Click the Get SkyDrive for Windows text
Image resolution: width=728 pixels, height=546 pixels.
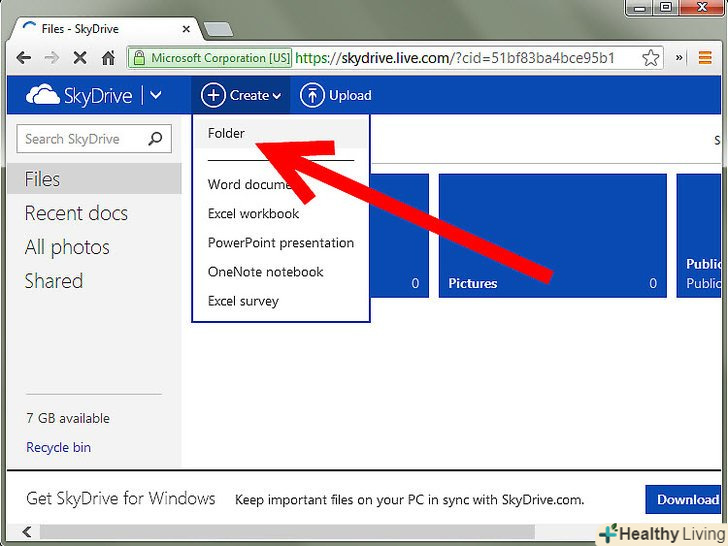tap(121, 499)
